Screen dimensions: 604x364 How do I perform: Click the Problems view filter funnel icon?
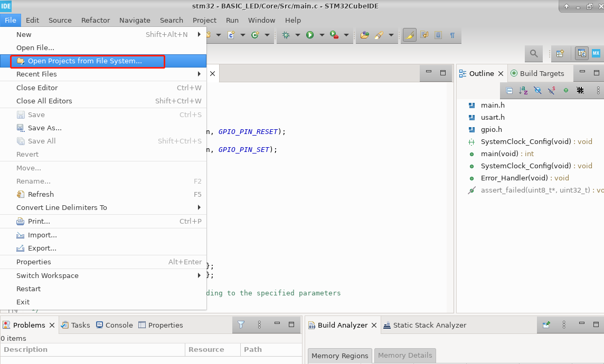tap(241, 325)
